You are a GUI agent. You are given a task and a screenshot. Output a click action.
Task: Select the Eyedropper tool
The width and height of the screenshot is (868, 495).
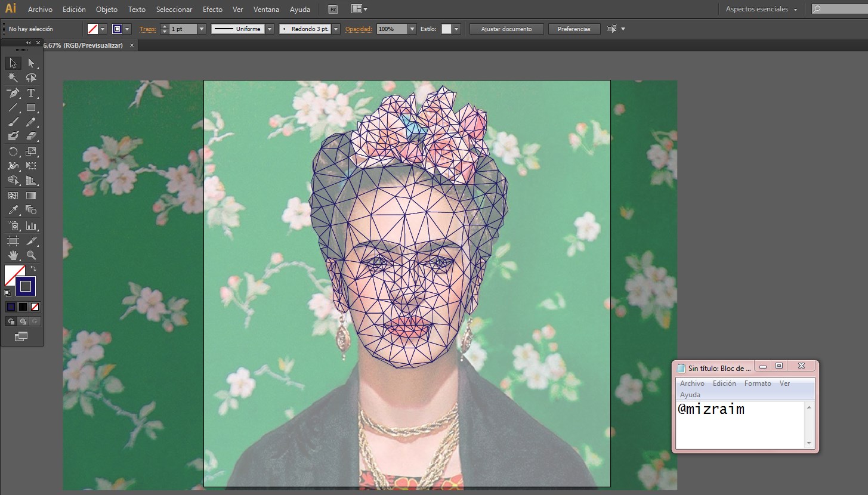pyautogui.click(x=13, y=210)
